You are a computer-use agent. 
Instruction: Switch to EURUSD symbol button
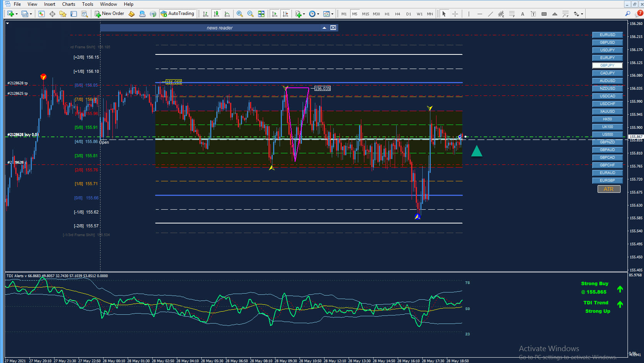point(607,35)
